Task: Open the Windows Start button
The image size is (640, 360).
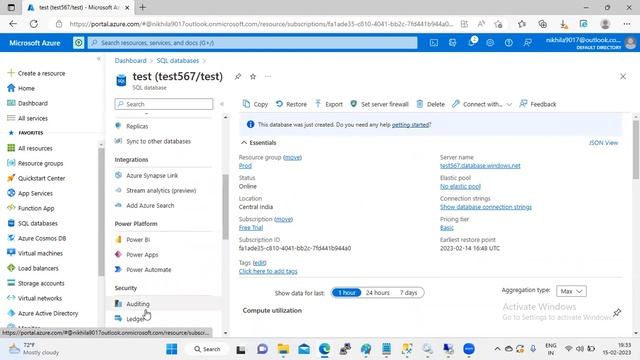Action: point(172,349)
